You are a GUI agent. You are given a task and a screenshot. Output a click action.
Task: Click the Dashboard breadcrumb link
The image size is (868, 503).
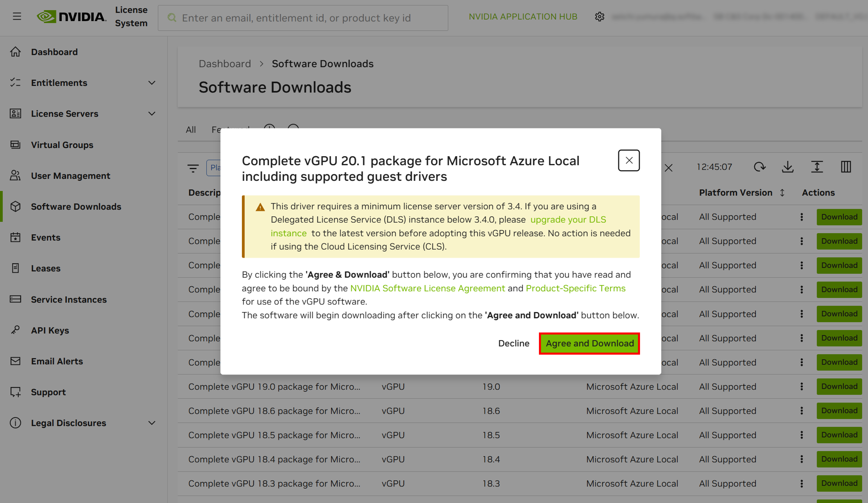[x=225, y=64]
